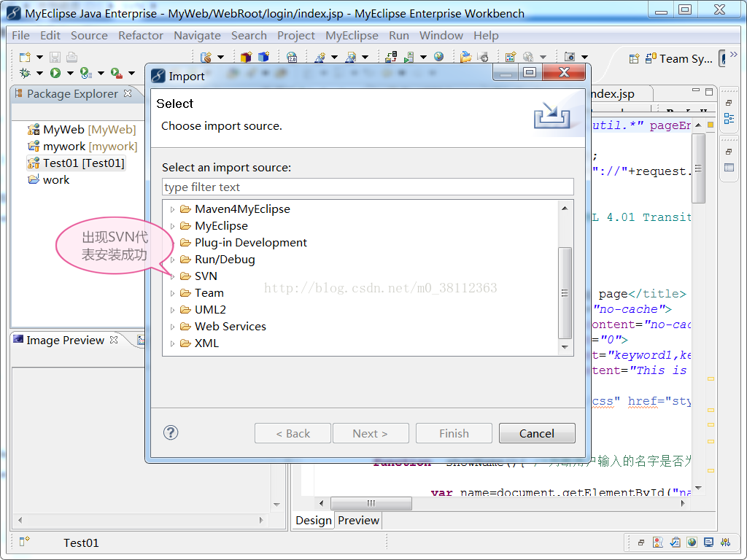This screenshot has width=747, height=560.
Task: Close the Package Explorer view tab
Action: (x=128, y=93)
